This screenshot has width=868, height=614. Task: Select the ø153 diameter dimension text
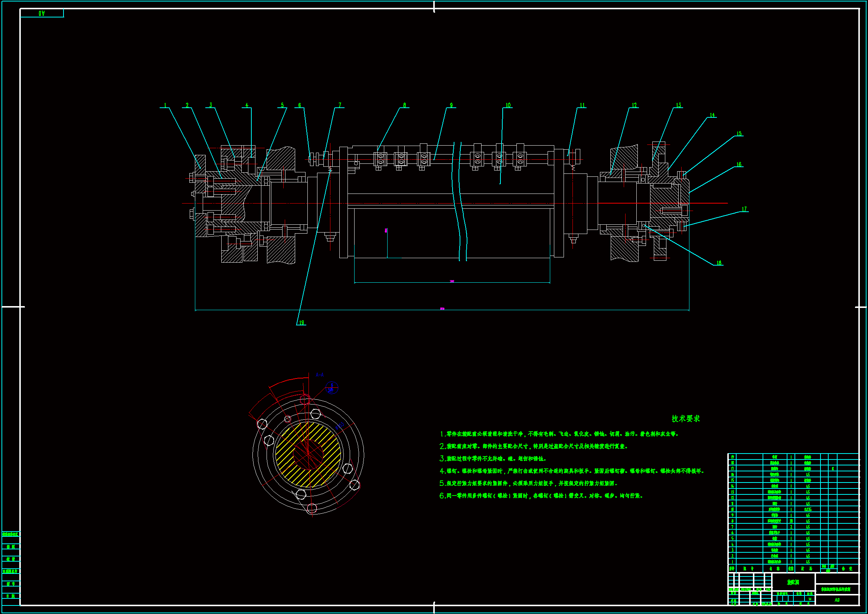pos(340,425)
